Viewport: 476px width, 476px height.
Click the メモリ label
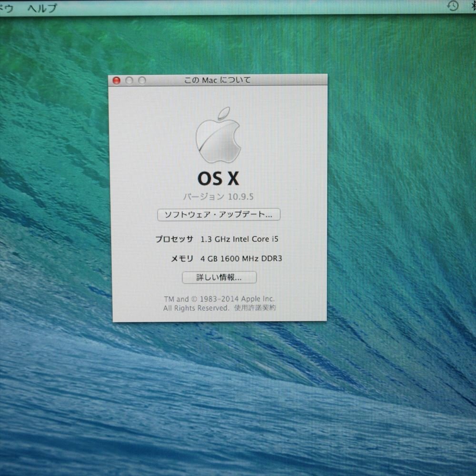182,258
